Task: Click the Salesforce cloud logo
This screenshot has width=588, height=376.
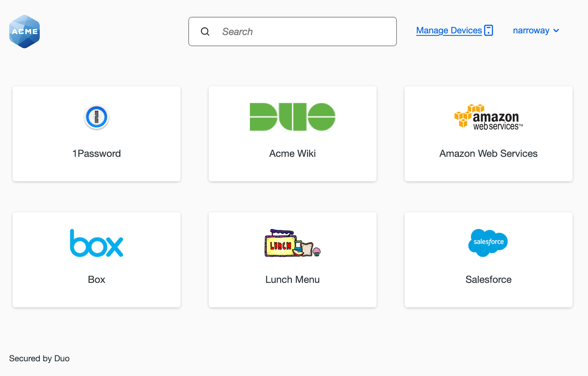Action: click(488, 243)
